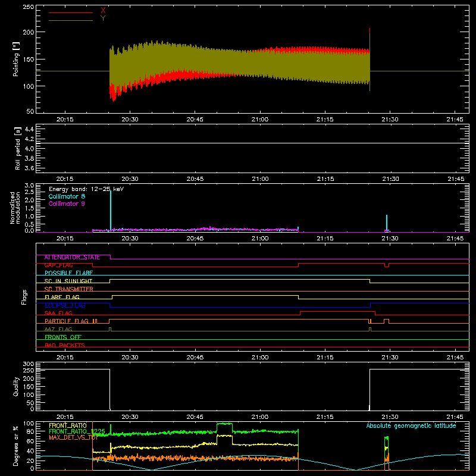The image size is (476, 476).
Task: Select the magenta Collimator 9 legend entry
Action: [x=67, y=203]
